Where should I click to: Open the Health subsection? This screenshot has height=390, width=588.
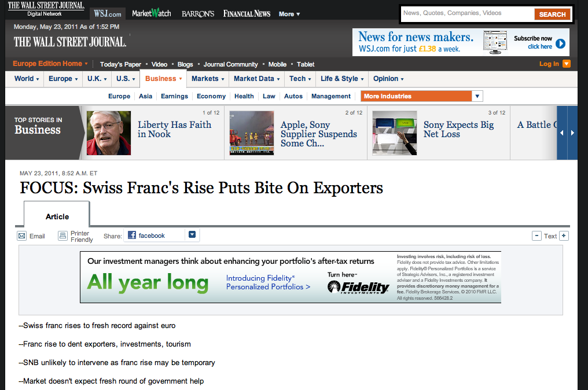click(244, 97)
